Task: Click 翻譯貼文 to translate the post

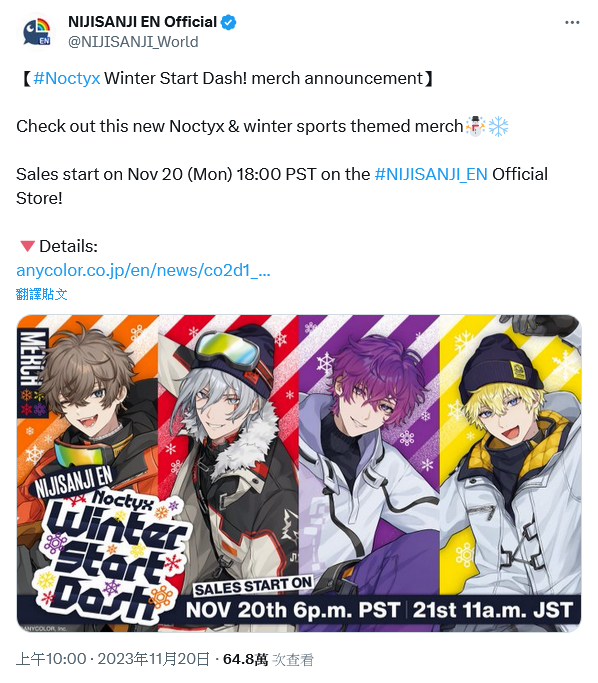Action: pos(41,294)
